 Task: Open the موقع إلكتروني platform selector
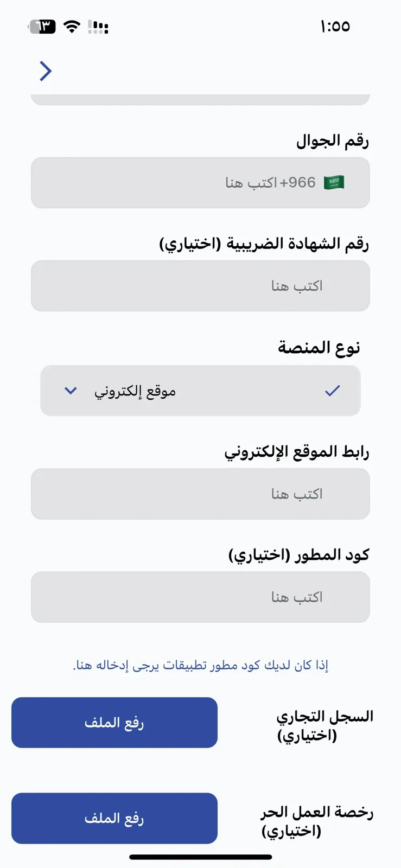(200, 391)
